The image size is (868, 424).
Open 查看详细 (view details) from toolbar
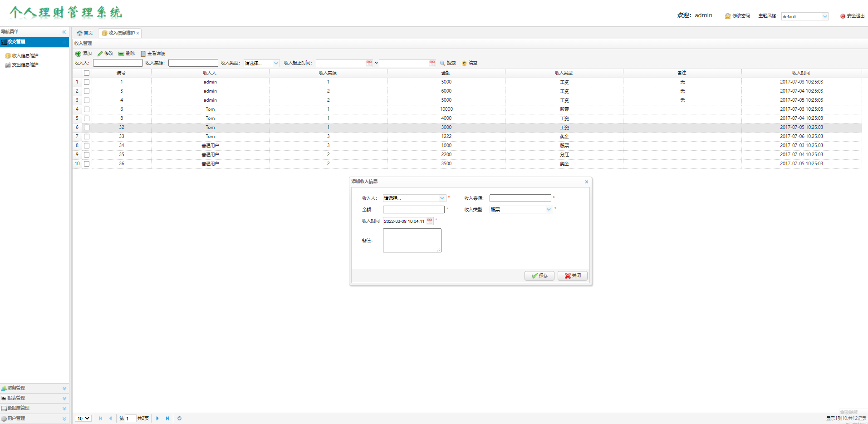(153, 54)
